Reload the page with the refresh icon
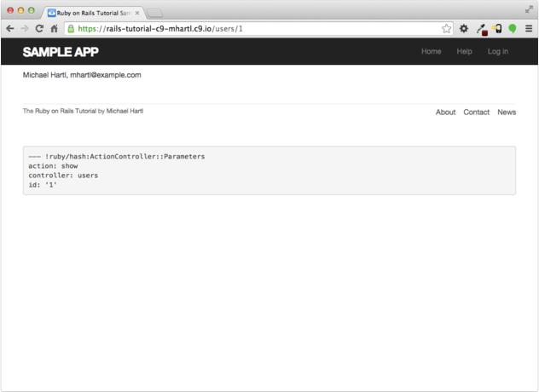The image size is (539, 392). (x=39, y=28)
